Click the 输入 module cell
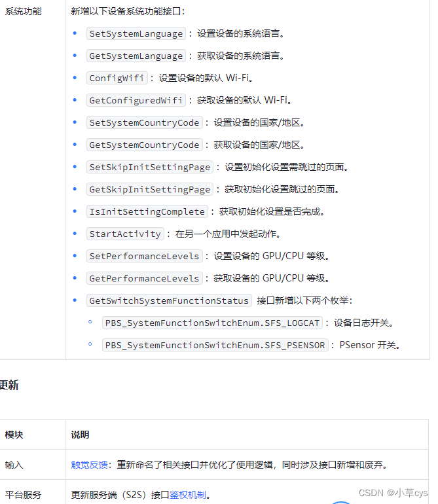The height and width of the screenshot is (504, 438). pyautogui.click(x=14, y=465)
